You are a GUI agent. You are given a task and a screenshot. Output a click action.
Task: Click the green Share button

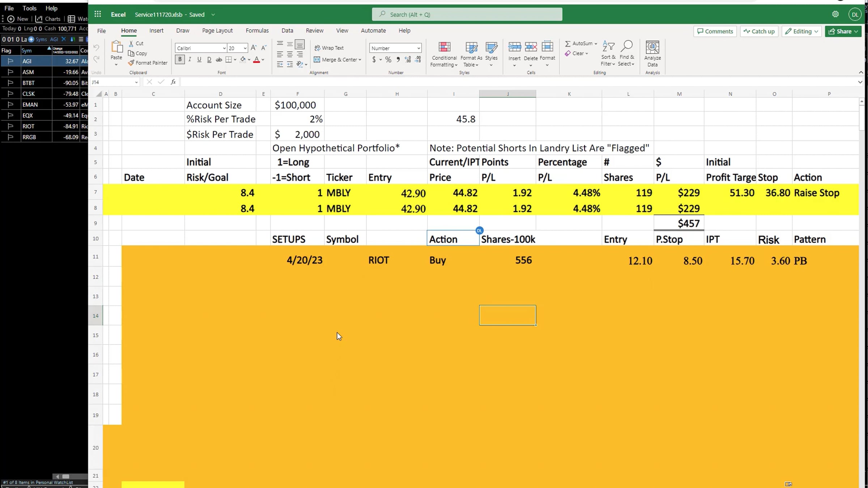(x=843, y=31)
